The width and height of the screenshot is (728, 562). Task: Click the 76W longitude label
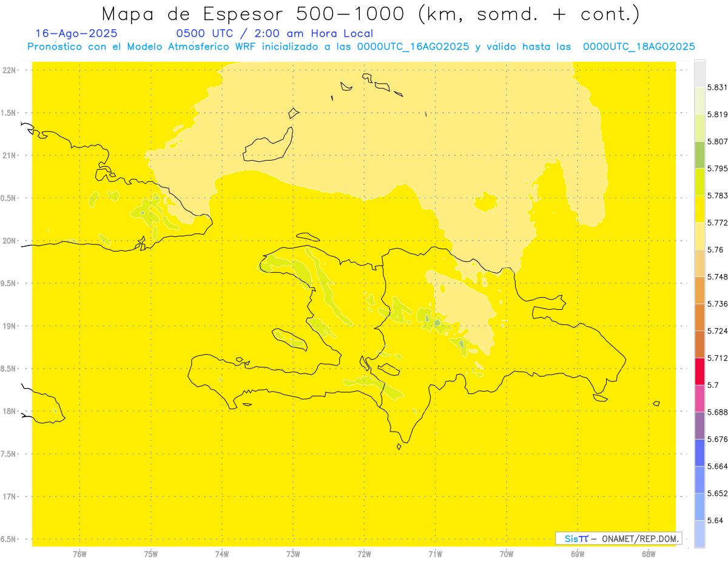[x=79, y=555]
